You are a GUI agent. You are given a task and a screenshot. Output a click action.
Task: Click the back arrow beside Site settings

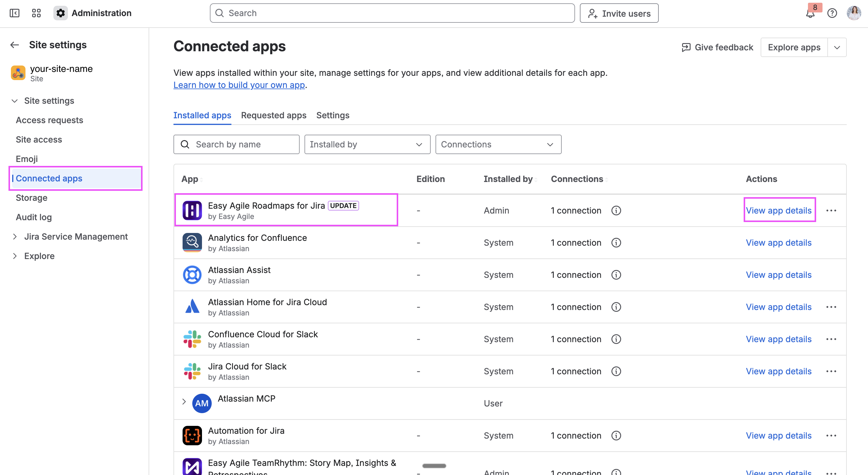point(15,45)
